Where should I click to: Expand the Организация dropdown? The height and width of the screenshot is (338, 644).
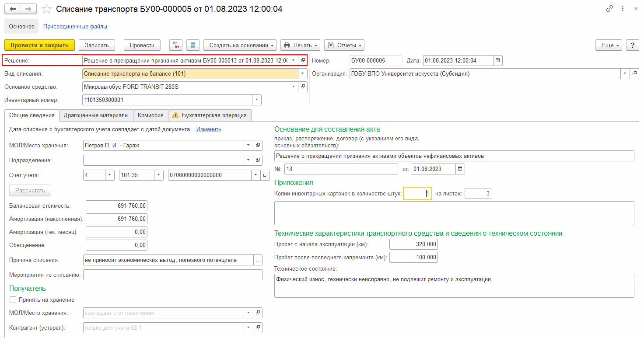[625, 73]
